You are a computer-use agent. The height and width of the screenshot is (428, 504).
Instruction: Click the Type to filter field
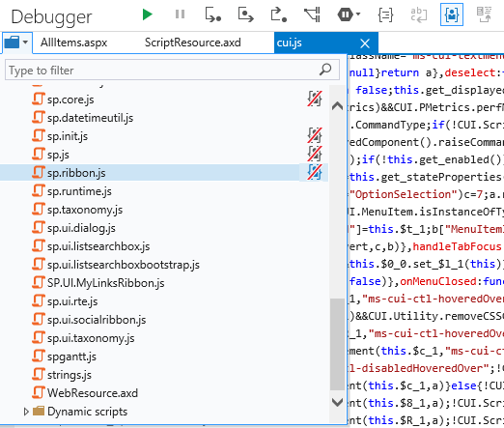(x=172, y=70)
